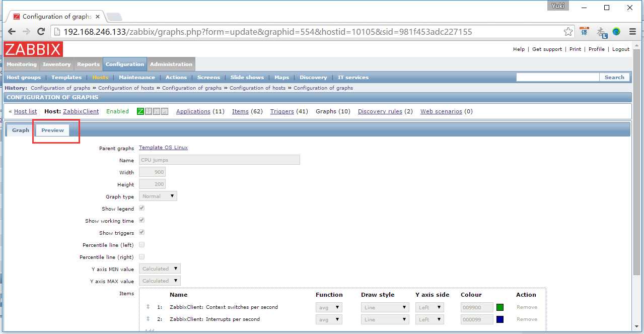644x334 pixels.
Task: Click the browser Back arrow
Action: click(x=12, y=32)
